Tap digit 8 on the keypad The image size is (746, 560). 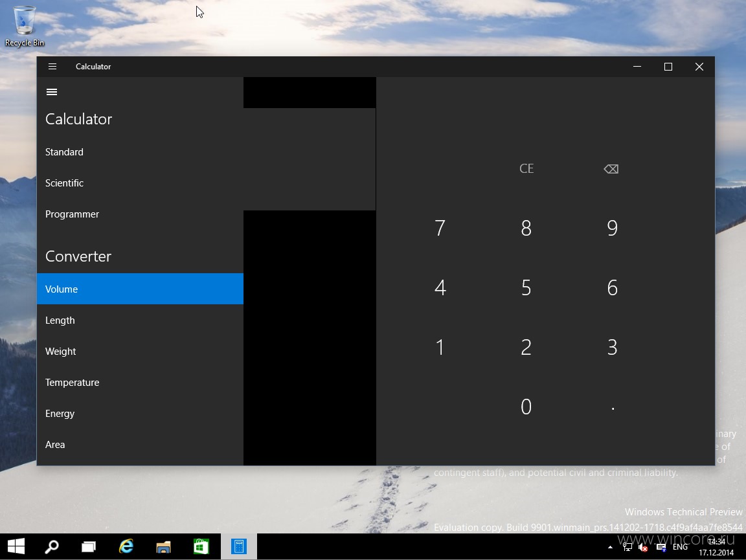point(526,228)
